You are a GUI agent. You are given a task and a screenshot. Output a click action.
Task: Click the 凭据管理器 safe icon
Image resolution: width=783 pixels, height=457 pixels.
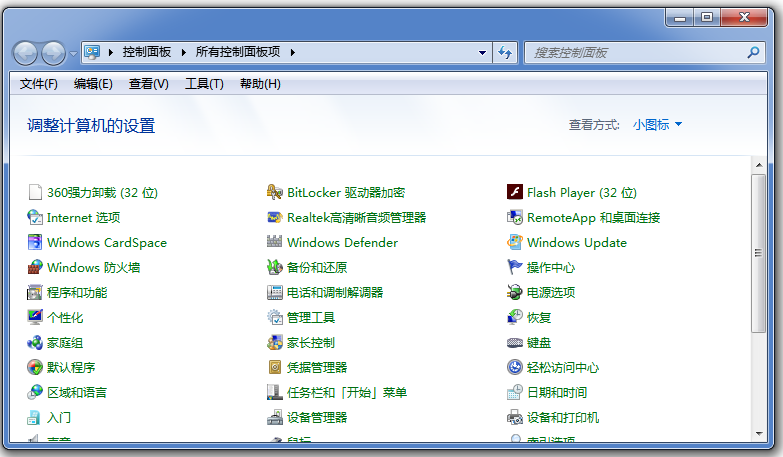(x=275, y=368)
